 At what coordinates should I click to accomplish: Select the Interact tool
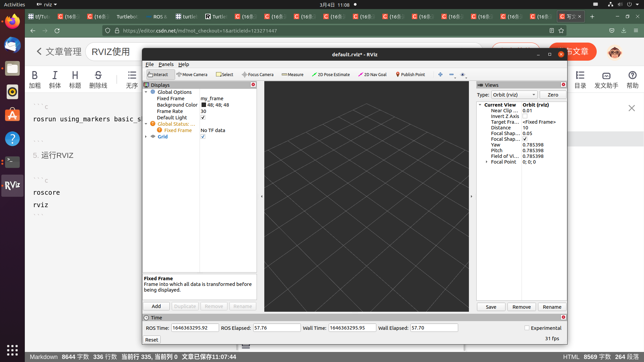point(159,74)
